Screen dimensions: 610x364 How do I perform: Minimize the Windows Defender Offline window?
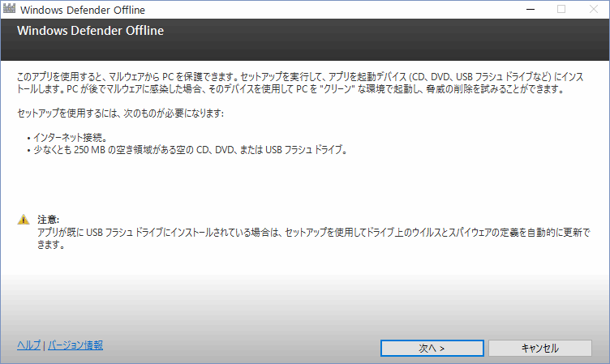tap(531, 9)
